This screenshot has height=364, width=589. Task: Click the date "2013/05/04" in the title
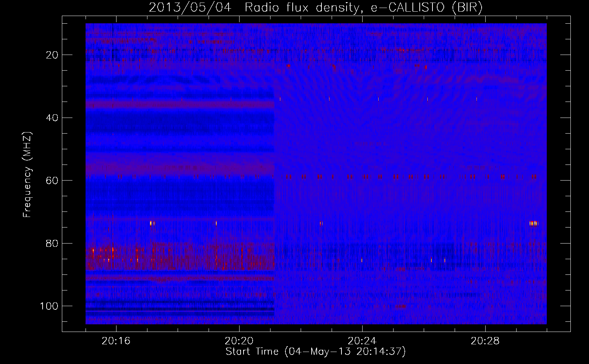tap(190, 8)
